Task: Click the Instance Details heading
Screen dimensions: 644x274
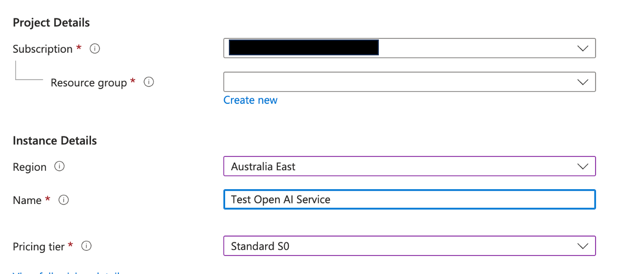Action: pos(55,141)
